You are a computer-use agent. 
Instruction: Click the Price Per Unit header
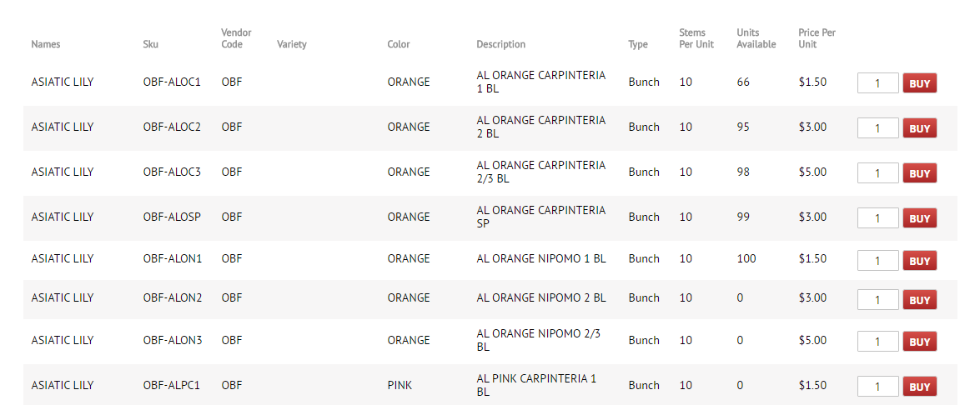pos(817,38)
